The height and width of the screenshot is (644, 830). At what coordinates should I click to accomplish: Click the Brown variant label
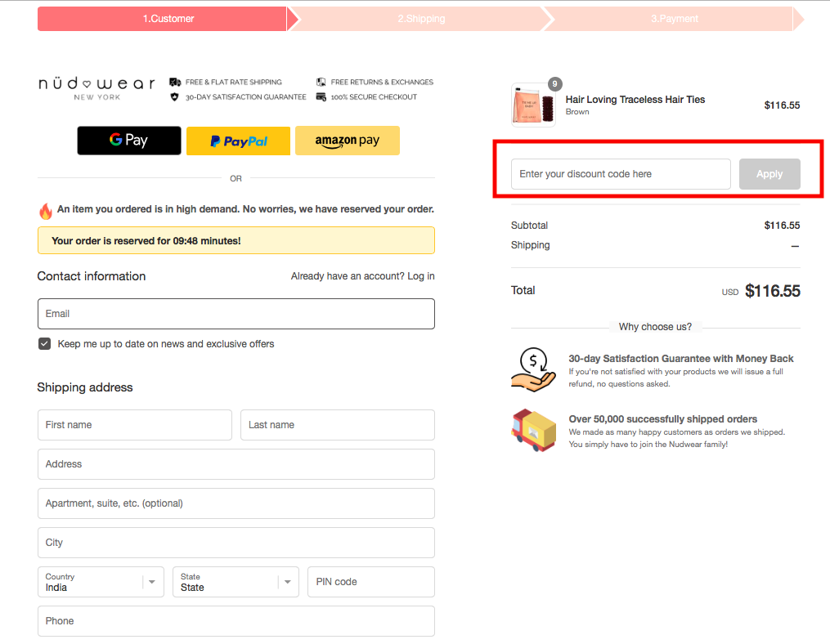pyautogui.click(x=577, y=112)
